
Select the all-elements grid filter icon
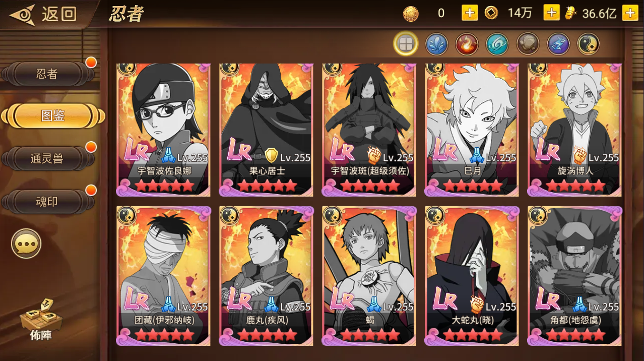click(406, 44)
